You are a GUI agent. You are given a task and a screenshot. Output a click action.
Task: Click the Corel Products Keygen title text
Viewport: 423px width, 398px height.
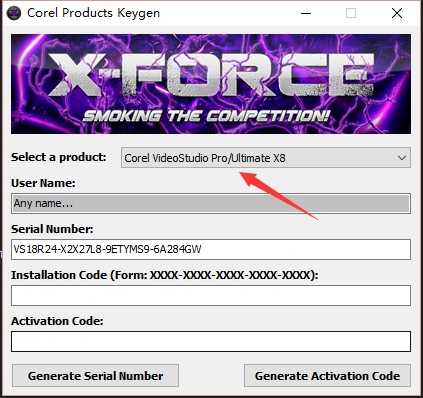click(93, 13)
